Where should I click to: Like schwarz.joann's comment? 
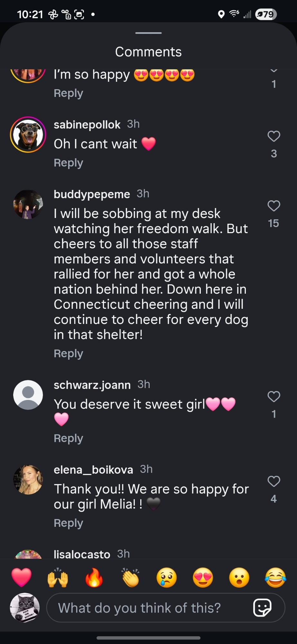274,396
